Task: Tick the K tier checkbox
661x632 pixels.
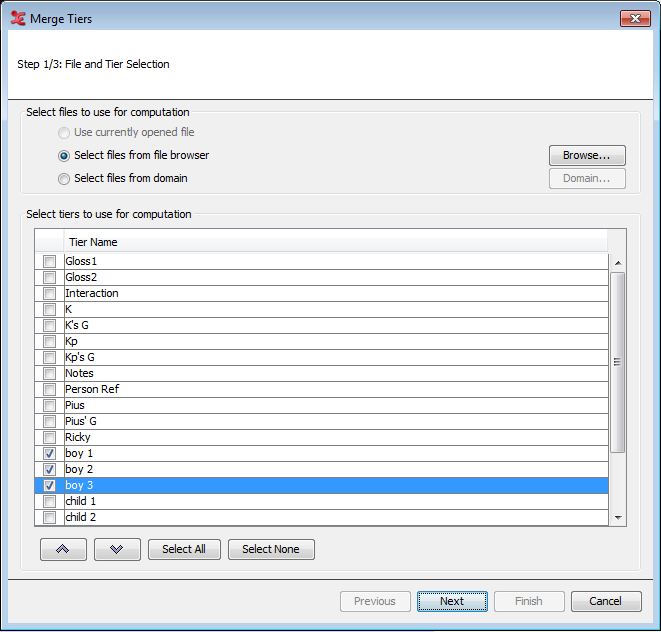Action: pos(49,309)
